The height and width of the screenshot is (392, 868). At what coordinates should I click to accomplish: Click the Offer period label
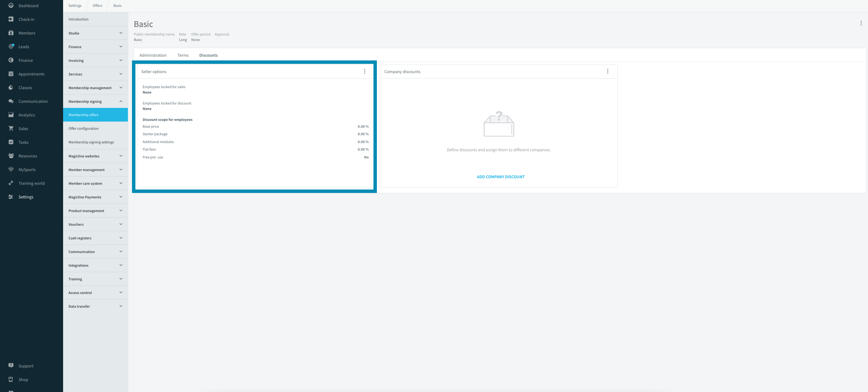(x=201, y=34)
